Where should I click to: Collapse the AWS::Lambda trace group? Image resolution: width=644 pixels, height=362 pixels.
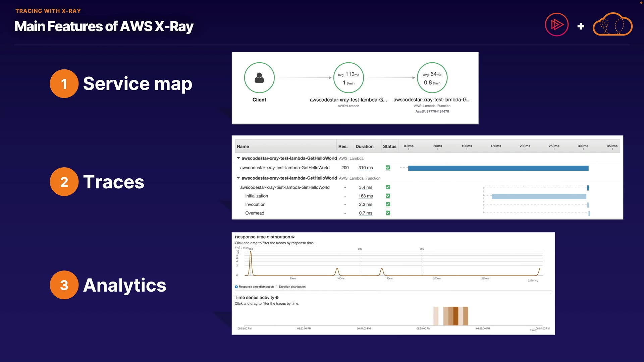(x=238, y=158)
